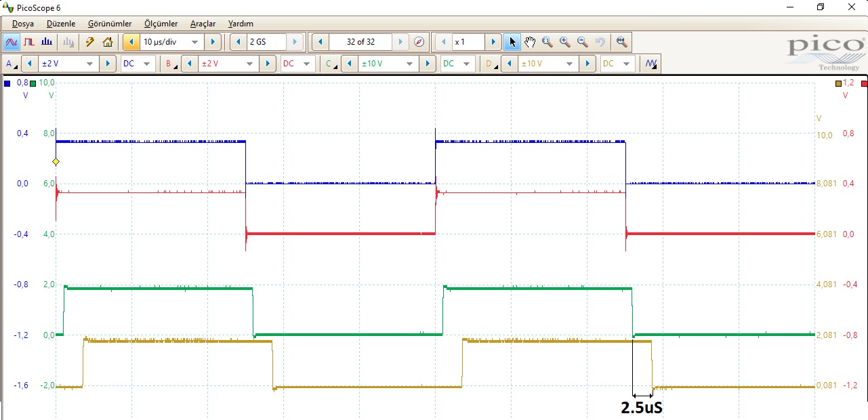Open Buffer Navigator compass icon
868x420 pixels.
(x=419, y=42)
